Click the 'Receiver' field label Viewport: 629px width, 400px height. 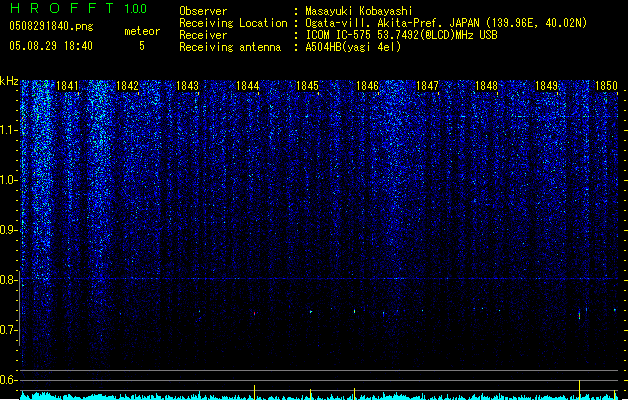203,35
